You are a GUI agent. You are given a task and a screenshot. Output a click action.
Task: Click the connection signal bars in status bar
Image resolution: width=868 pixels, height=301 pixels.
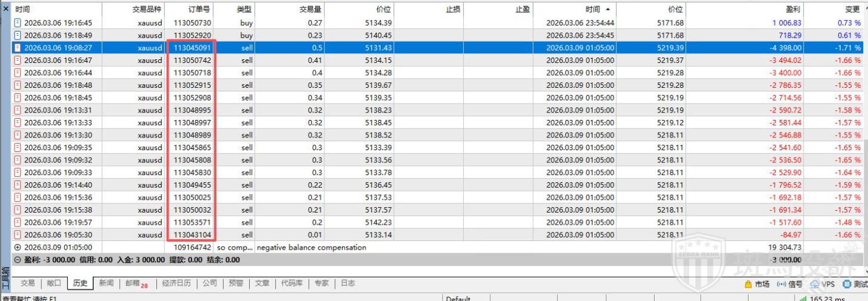804,298
